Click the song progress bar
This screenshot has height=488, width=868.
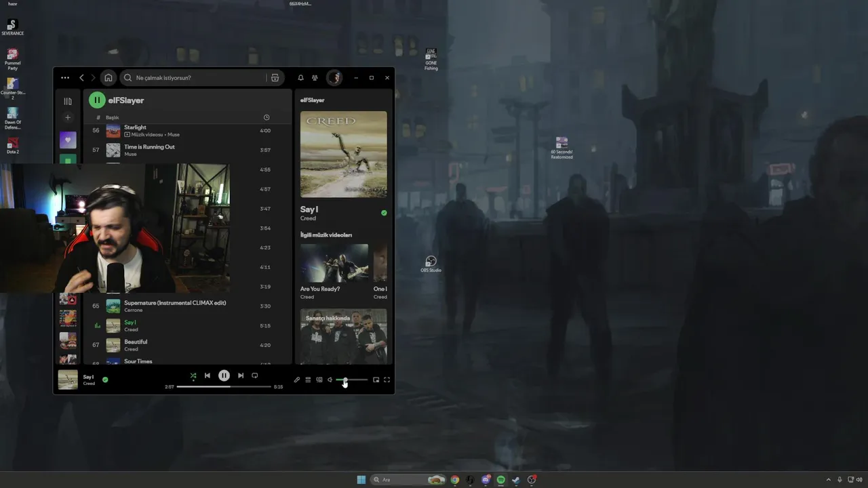(224, 386)
